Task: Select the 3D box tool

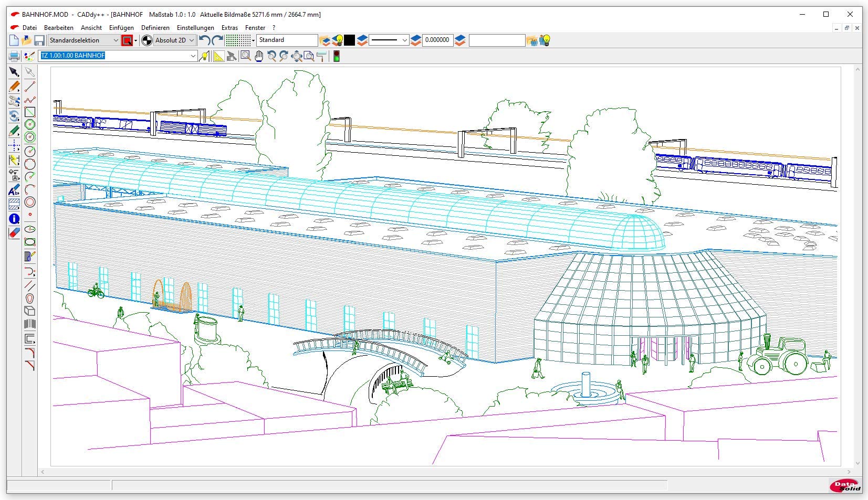Action: 30,311
